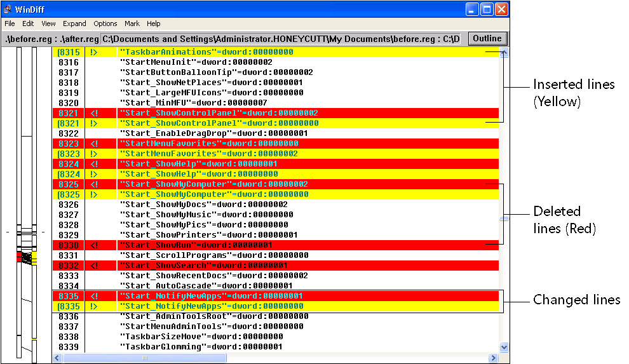Maximize the WinDiff window
Image resolution: width=629 pixels, height=364 pixels.
487,10
